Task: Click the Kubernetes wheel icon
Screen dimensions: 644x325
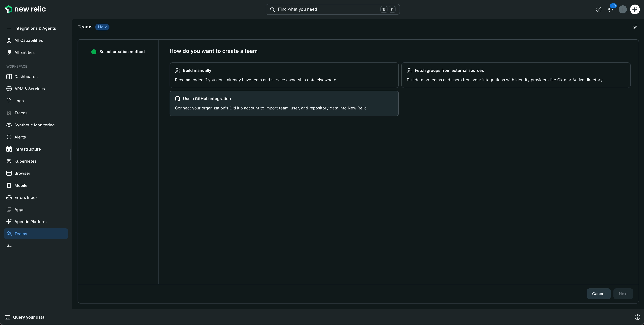Action: point(9,161)
